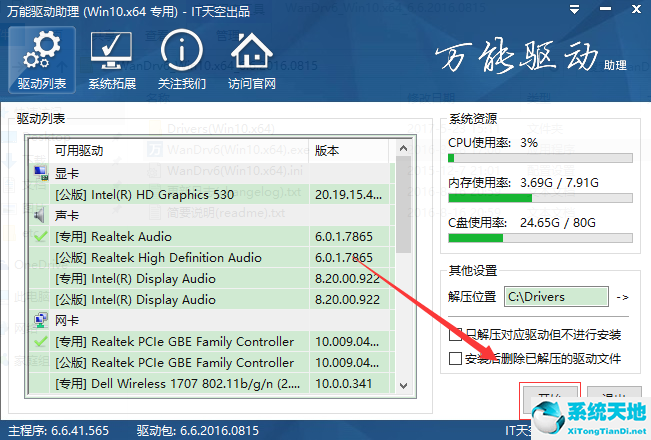Click the 版本 column header

pos(349,151)
